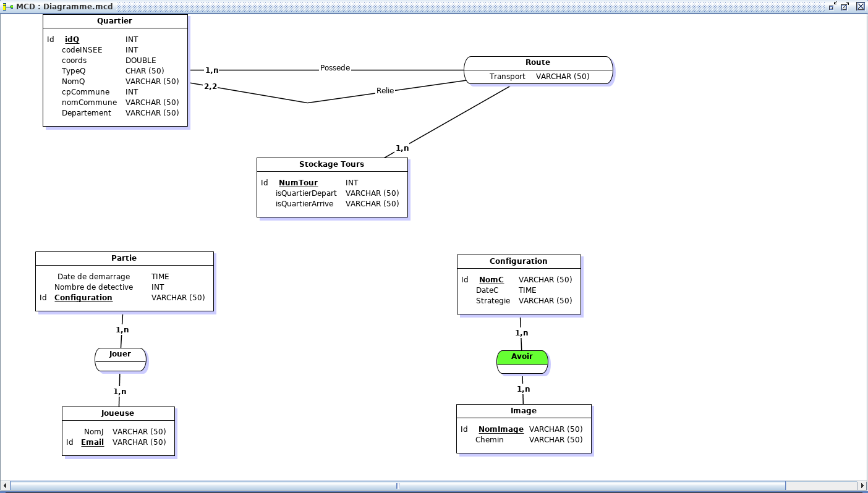Click the NomImage identifier attribute
Viewport: 868px width, 493px height.
(501, 429)
